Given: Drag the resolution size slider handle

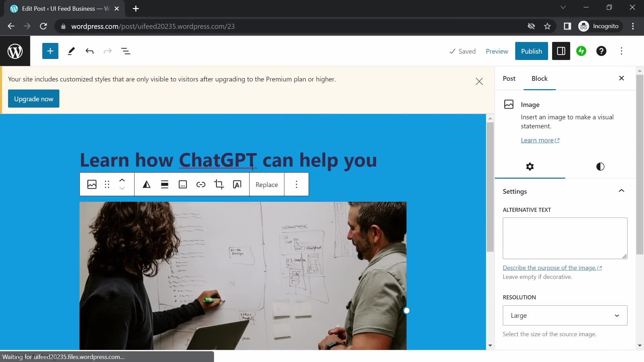Looking at the screenshot, I should pos(406,310).
